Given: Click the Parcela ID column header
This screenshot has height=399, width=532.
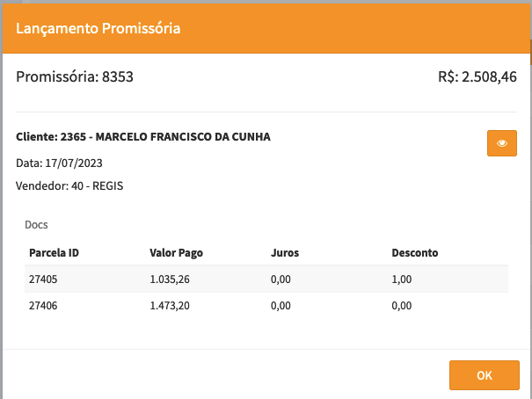Looking at the screenshot, I should point(55,253).
